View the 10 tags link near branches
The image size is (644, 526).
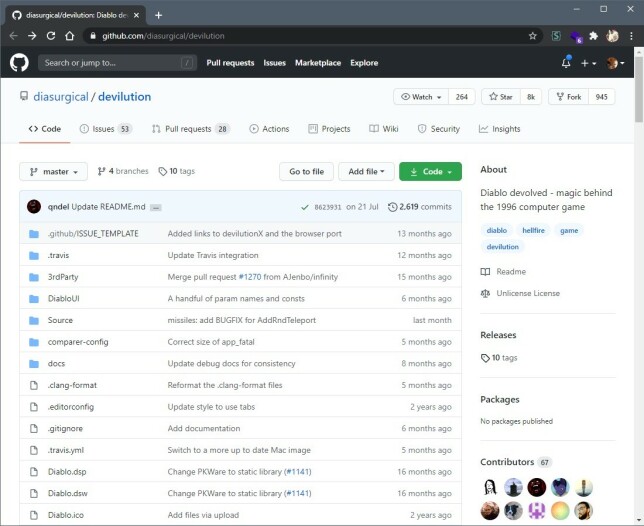[177, 171]
